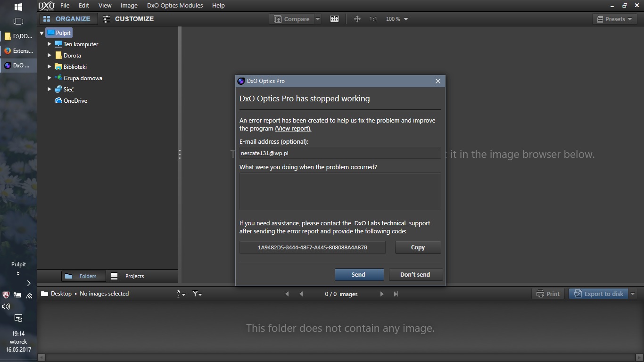Open the View report link
Screen dimensions: 644x362
(x=293, y=129)
